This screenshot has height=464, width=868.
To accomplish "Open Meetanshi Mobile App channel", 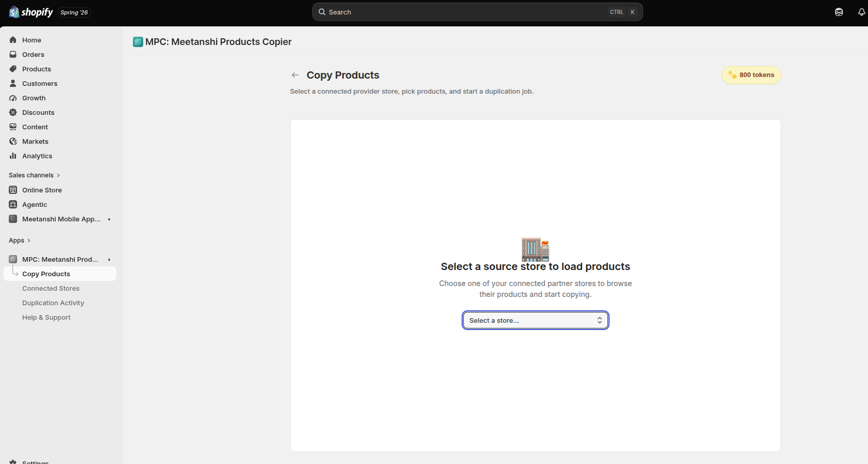I will [x=61, y=219].
